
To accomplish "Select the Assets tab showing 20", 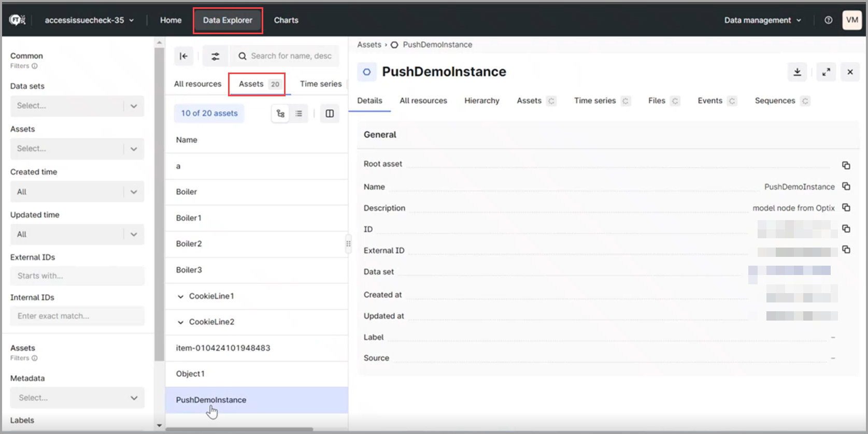I will [x=260, y=84].
